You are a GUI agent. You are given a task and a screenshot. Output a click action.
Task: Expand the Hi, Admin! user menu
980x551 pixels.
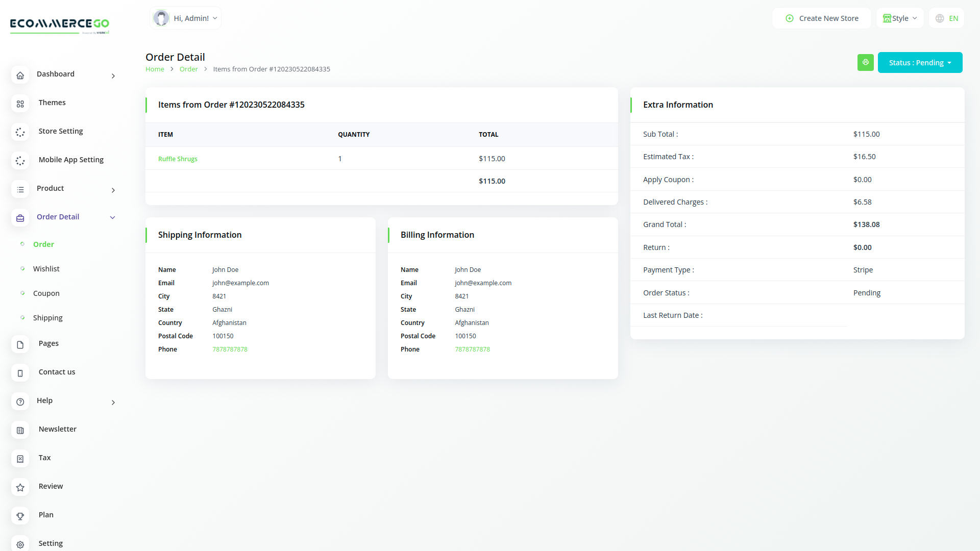(x=186, y=18)
